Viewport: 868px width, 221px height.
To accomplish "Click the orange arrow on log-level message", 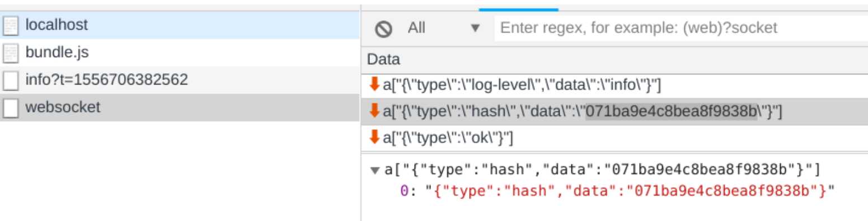I will (374, 84).
